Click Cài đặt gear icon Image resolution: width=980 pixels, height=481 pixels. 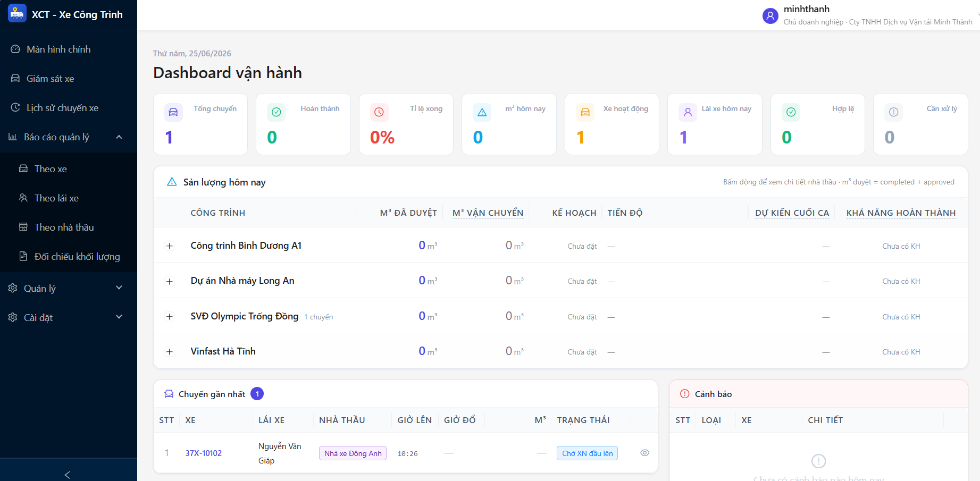pos(13,317)
